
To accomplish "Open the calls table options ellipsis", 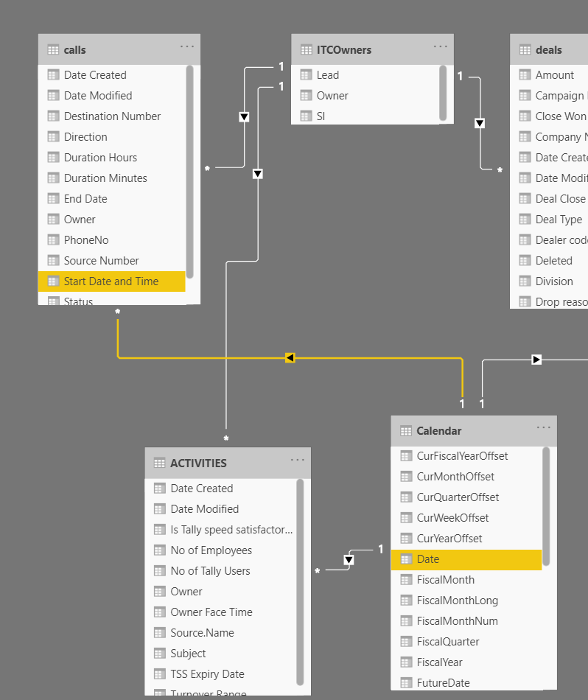I will (x=187, y=46).
